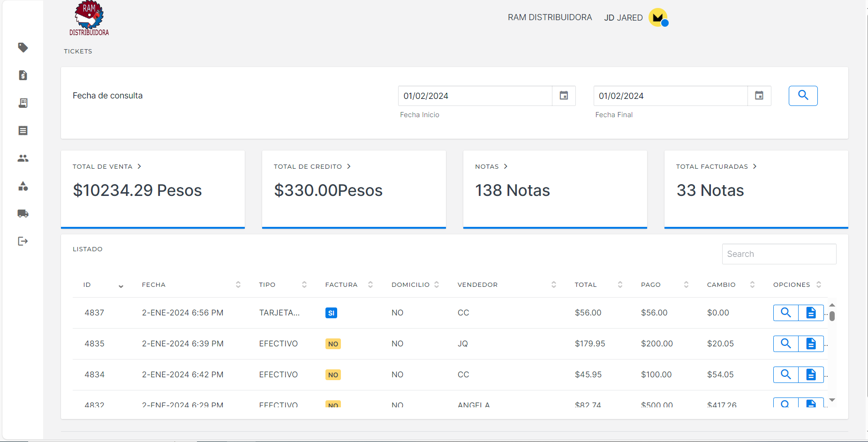
Task: Click the TICKETS breadcrumb label
Action: 78,51
